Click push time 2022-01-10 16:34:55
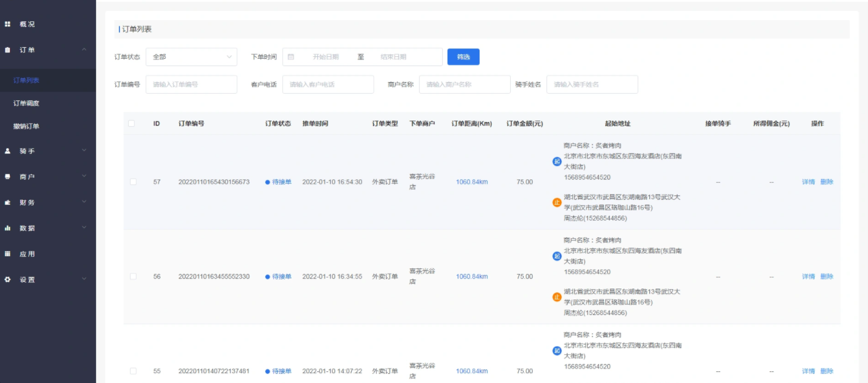 point(332,276)
